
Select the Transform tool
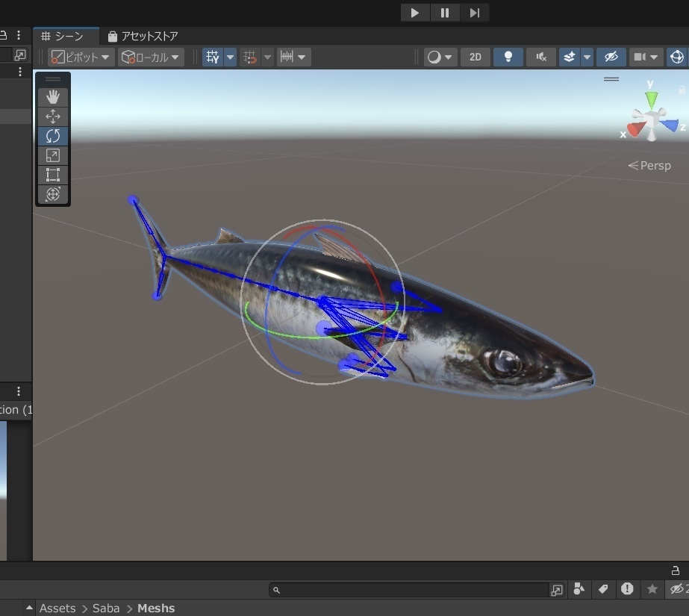click(x=53, y=194)
